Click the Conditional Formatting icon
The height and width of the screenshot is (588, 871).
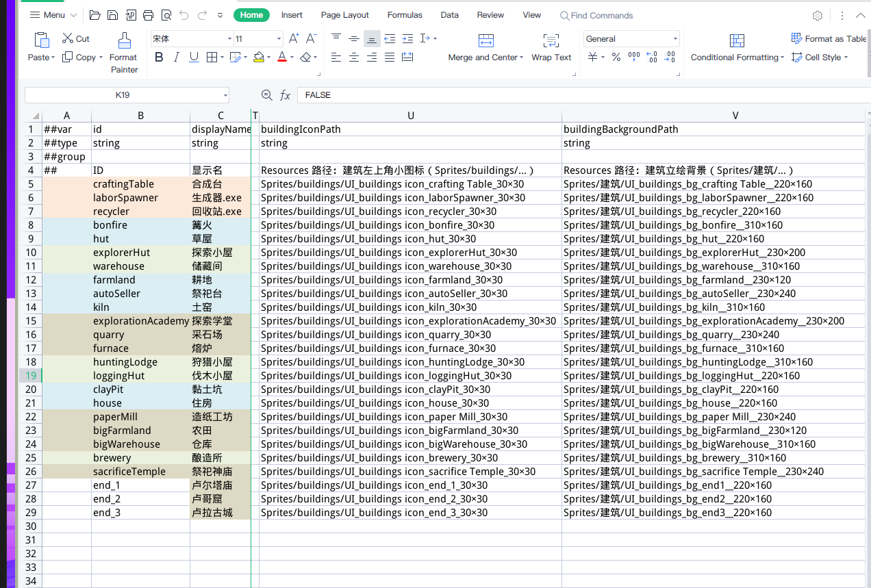(737, 40)
